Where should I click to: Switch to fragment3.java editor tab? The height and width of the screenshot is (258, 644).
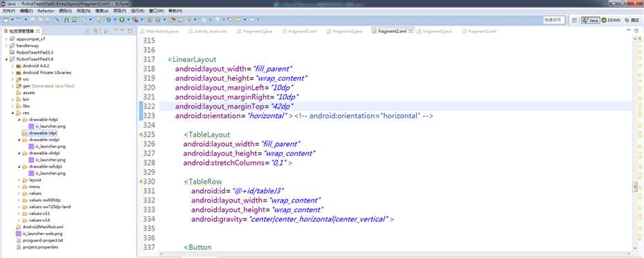(434, 31)
